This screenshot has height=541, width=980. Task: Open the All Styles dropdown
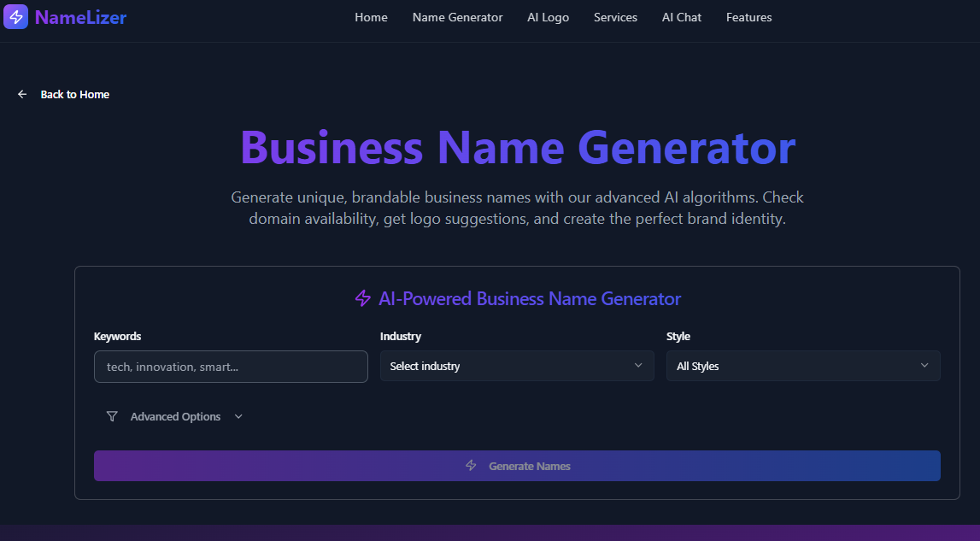tap(803, 365)
